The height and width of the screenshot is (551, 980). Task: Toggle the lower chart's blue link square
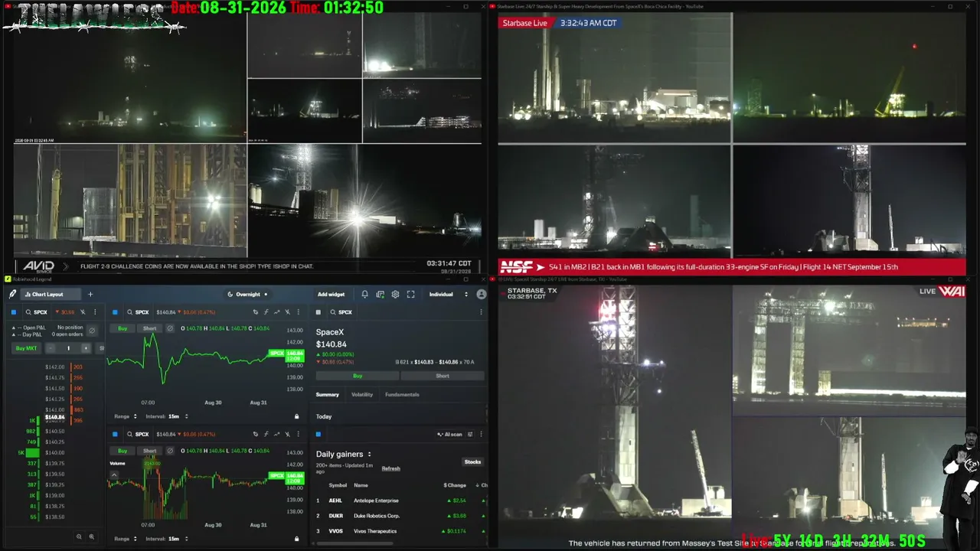[115, 434]
